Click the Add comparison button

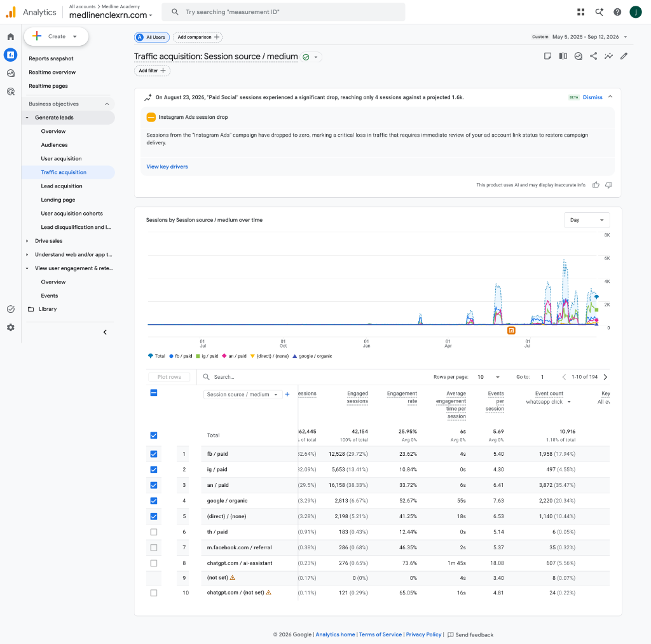coord(198,37)
